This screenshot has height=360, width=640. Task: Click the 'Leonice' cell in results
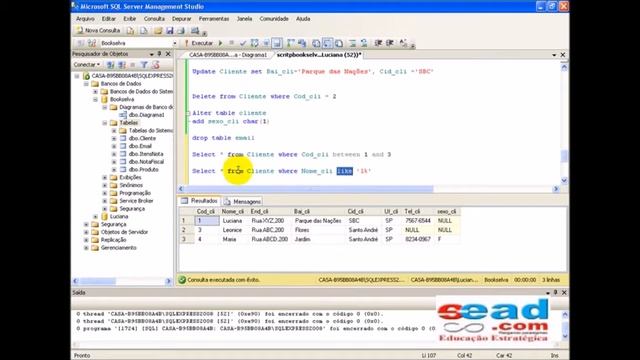(x=234, y=230)
